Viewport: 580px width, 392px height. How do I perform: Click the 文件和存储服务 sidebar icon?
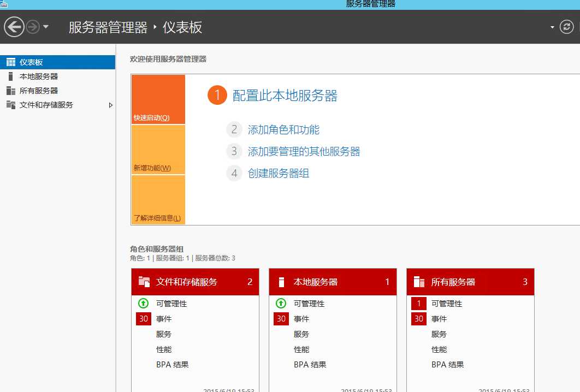point(11,105)
